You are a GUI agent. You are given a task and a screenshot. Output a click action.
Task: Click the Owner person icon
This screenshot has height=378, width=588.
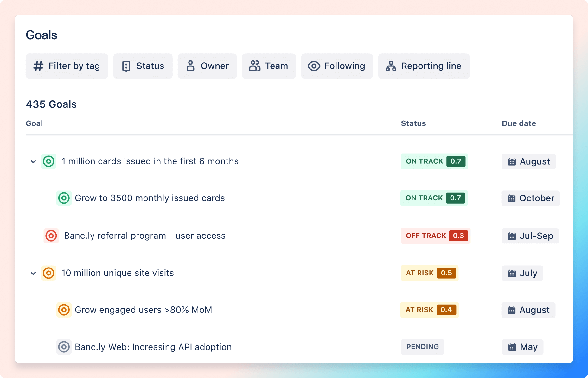point(190,66)
